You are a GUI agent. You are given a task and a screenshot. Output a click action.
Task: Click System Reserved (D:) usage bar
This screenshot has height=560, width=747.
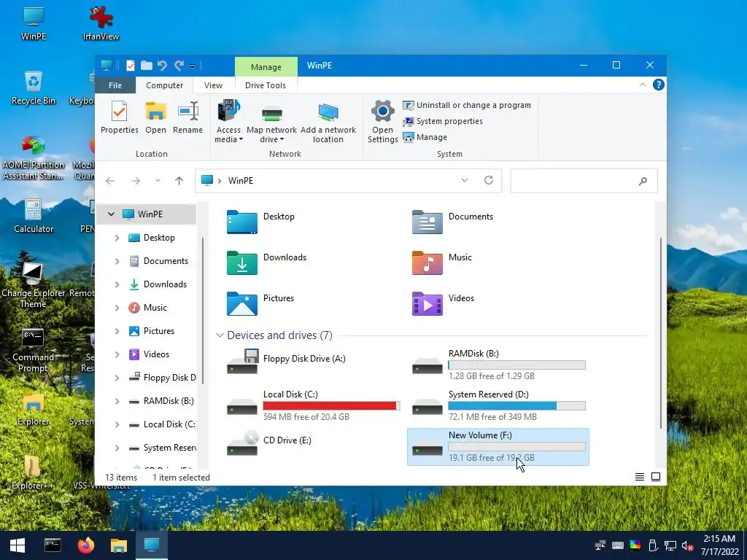point(517,405)
